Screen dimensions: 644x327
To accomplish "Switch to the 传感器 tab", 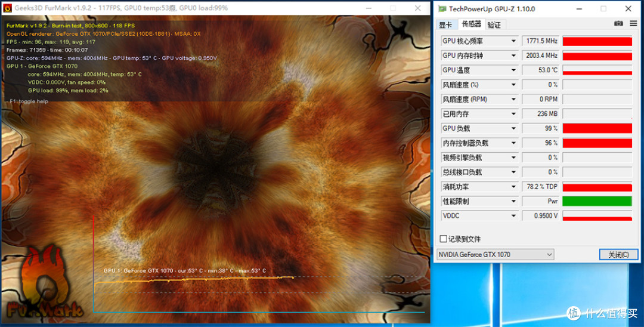I will (471, 24).
